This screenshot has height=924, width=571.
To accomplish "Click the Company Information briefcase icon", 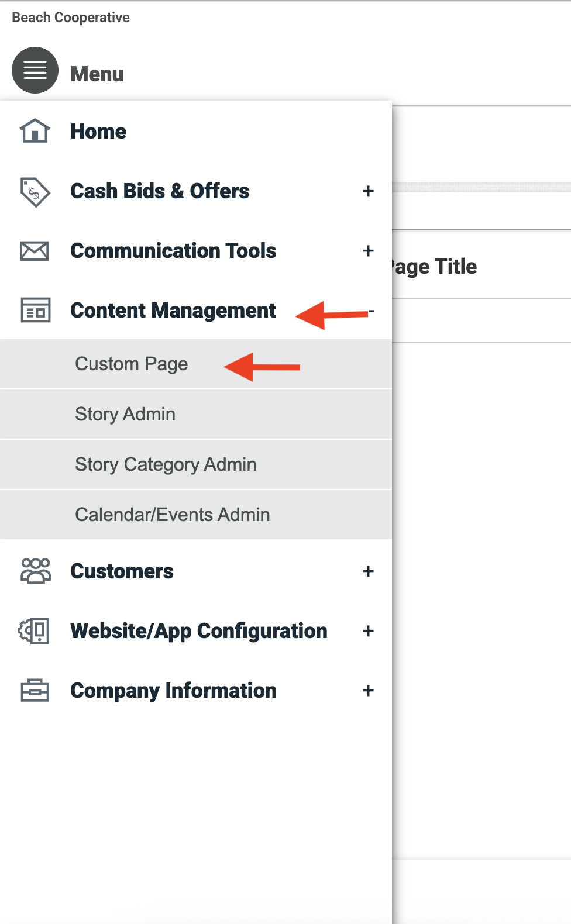I will [35, 690].
